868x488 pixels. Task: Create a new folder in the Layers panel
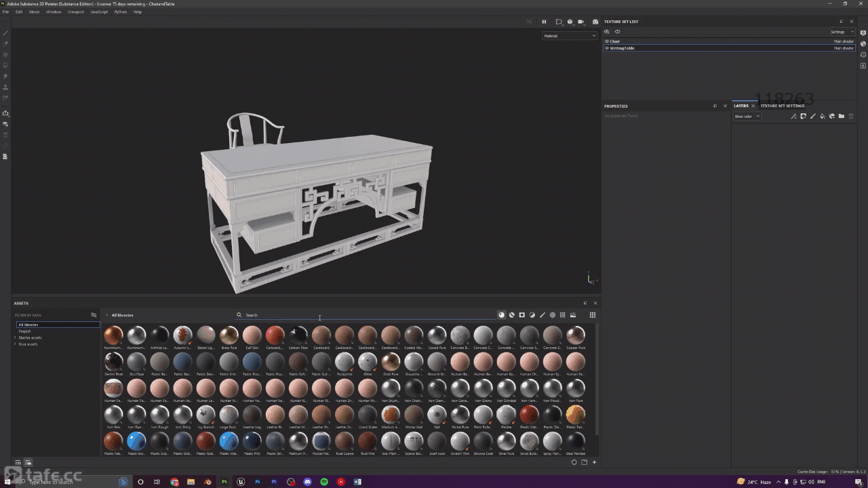tap(842, 116)
